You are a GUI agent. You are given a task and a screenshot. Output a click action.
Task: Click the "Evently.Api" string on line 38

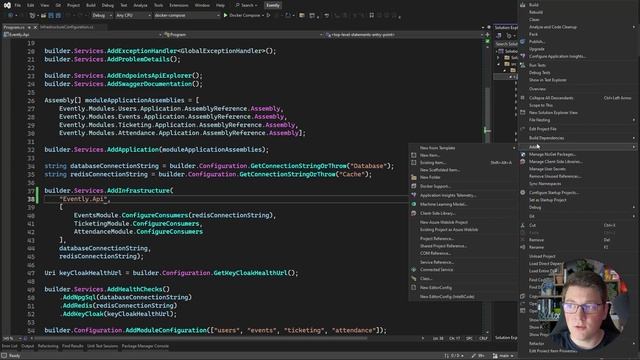pyautogui.click(x=84, y=199)
